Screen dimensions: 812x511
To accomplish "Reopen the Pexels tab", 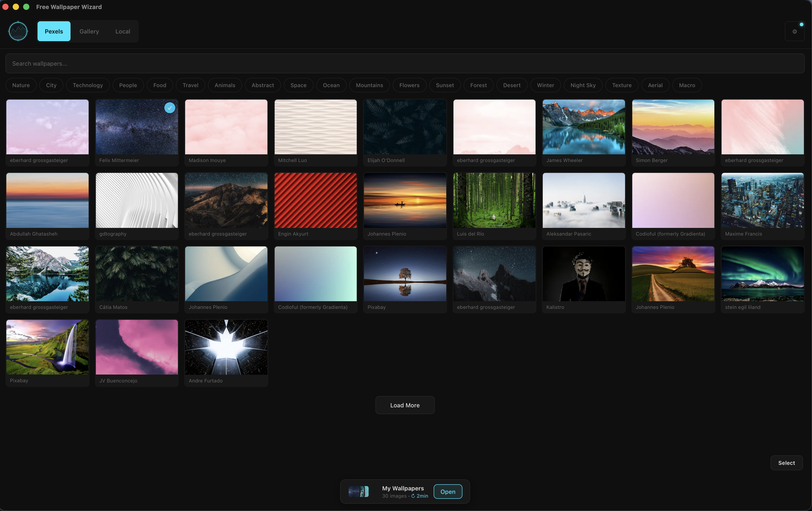I will coord(54,31).
